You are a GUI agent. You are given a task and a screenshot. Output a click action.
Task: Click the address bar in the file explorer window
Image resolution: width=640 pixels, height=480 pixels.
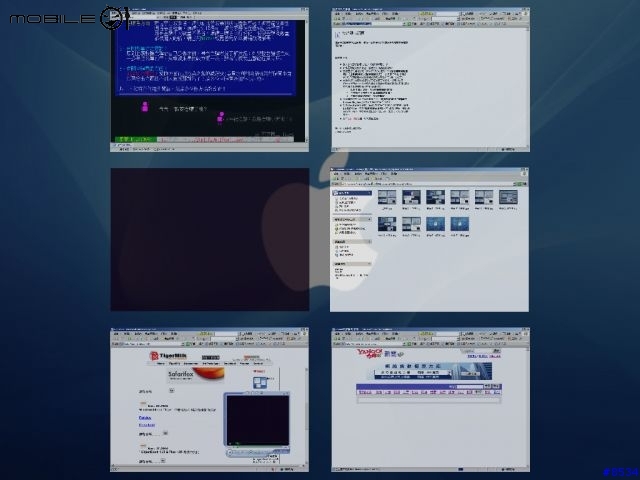coord(429,184)
